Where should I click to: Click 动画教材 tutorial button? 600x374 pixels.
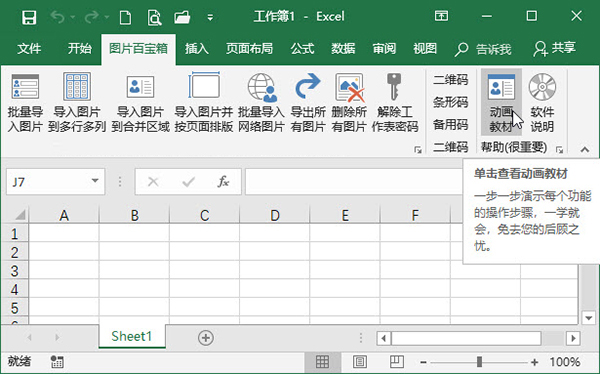click(501, 102)
